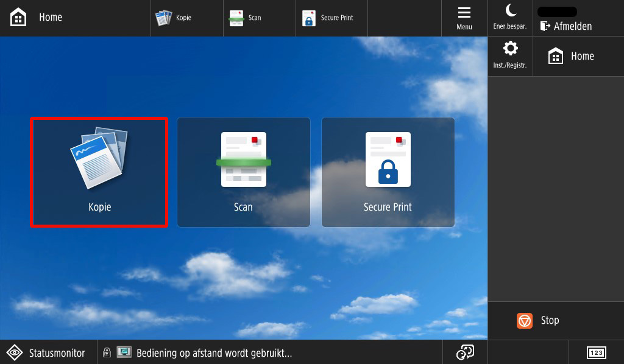The image size is (624, 364).
Task: Open the Kopie app tile
Action: click(x=99, y=172)
